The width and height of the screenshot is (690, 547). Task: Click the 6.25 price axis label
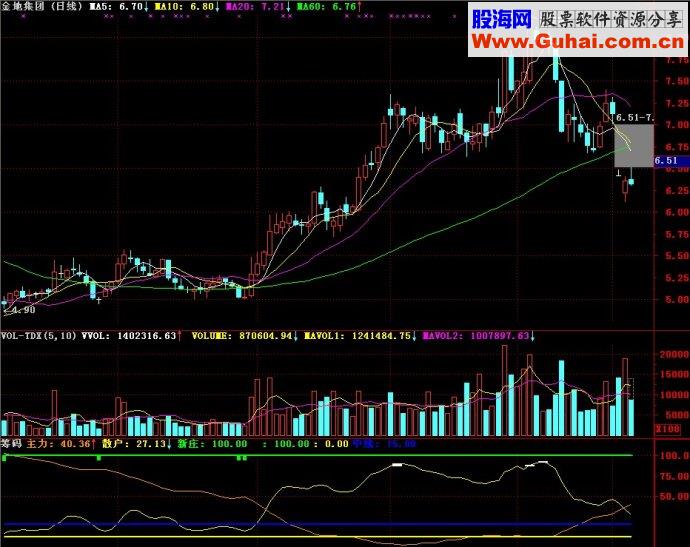(677, 191)
